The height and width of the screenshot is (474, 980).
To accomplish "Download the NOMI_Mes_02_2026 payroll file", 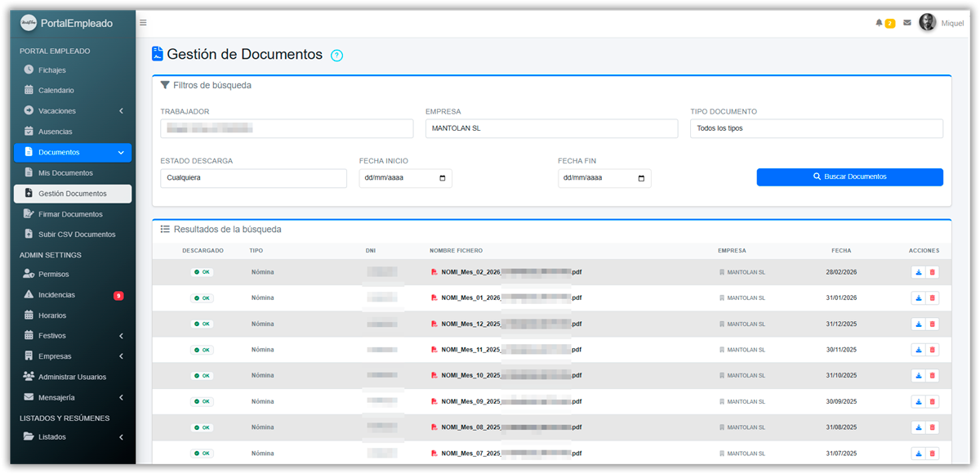I will click(x=918, y=272).
